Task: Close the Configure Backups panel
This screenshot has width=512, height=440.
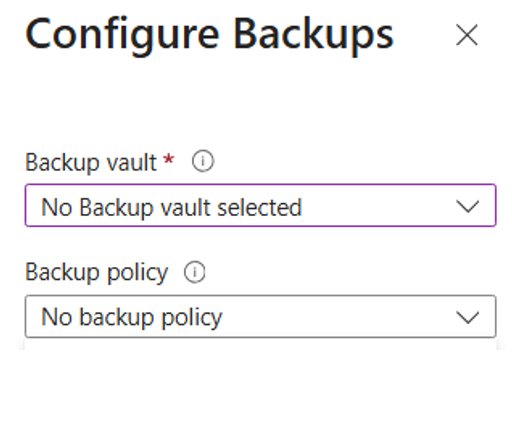Action: coord(466,35)
